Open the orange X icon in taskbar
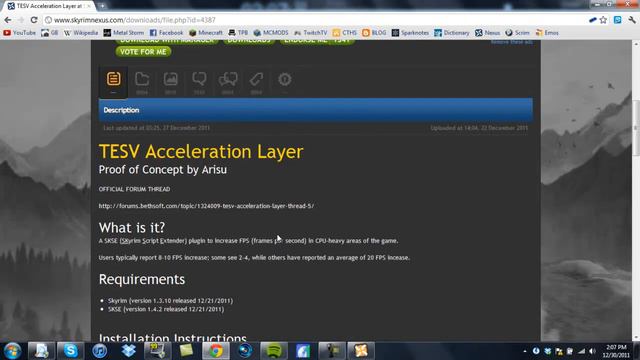The width and height of the screenshot is (640, 360). (x=361, y=351)
